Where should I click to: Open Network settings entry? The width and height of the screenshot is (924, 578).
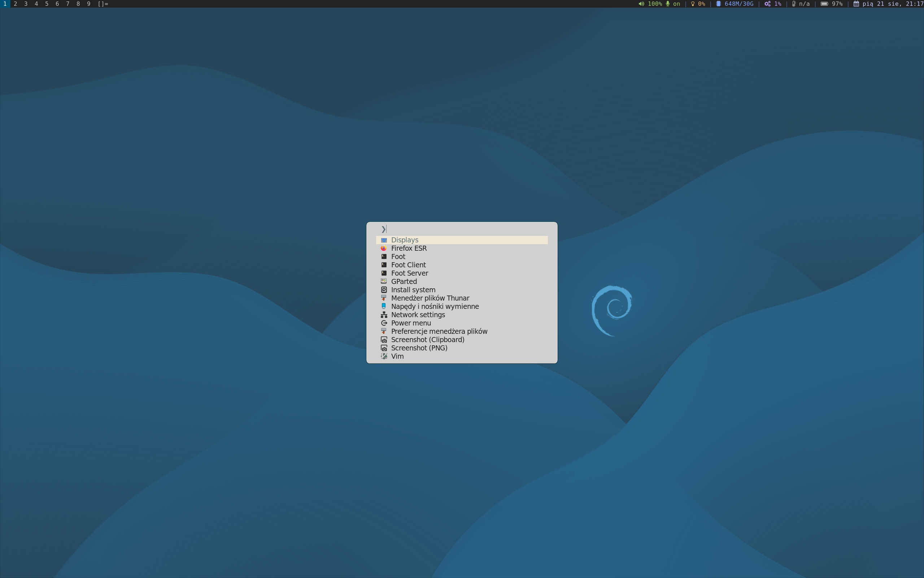(462, 315)
